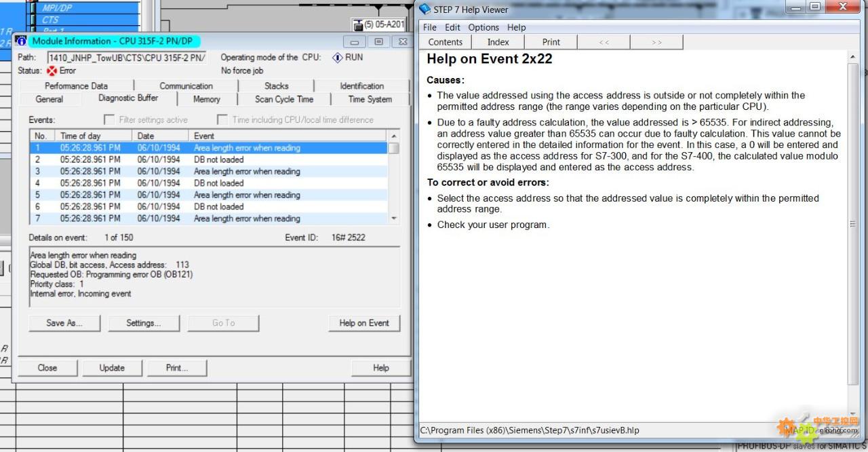This screenshot has height=452, width=868.
Task: Click the Contents button in Help Viewer
Action: click(446, 42)
